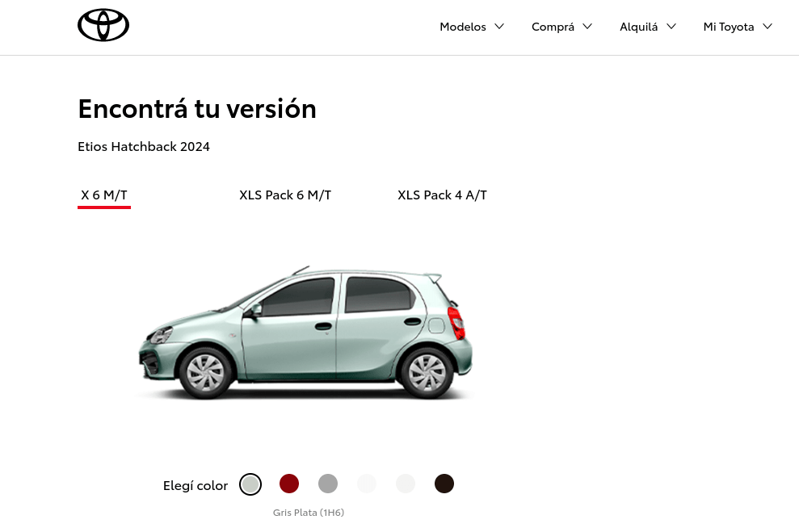Choose the first white swatch beside gray

click(367, 484)
